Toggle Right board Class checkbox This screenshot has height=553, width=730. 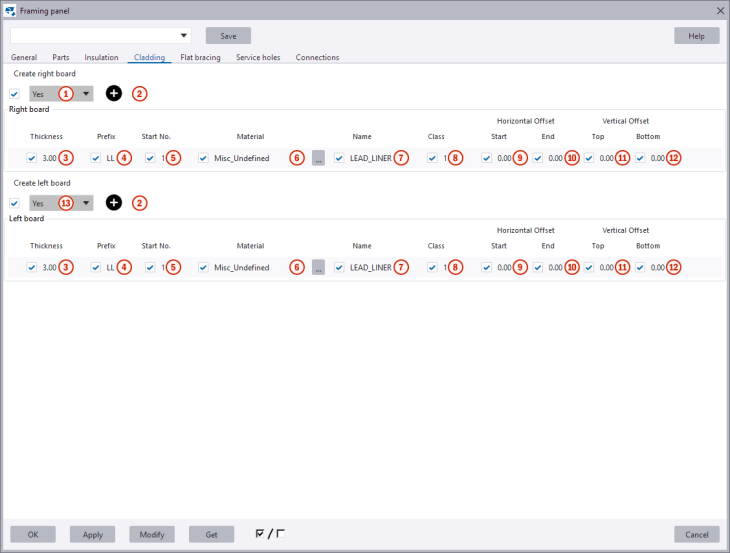click(433, 158)
